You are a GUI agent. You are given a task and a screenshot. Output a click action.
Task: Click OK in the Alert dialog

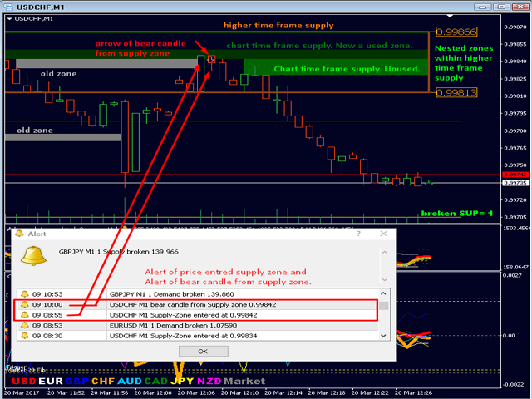(x=203, y=351)
